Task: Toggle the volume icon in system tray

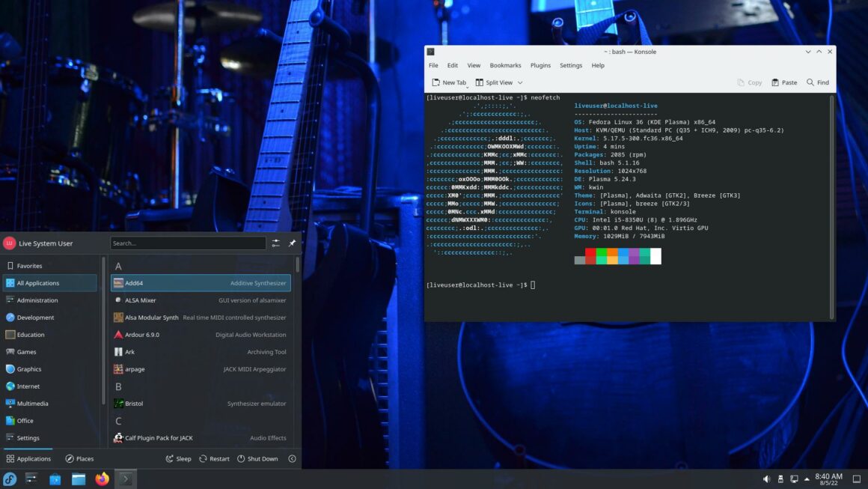Action: pos(766,479)
